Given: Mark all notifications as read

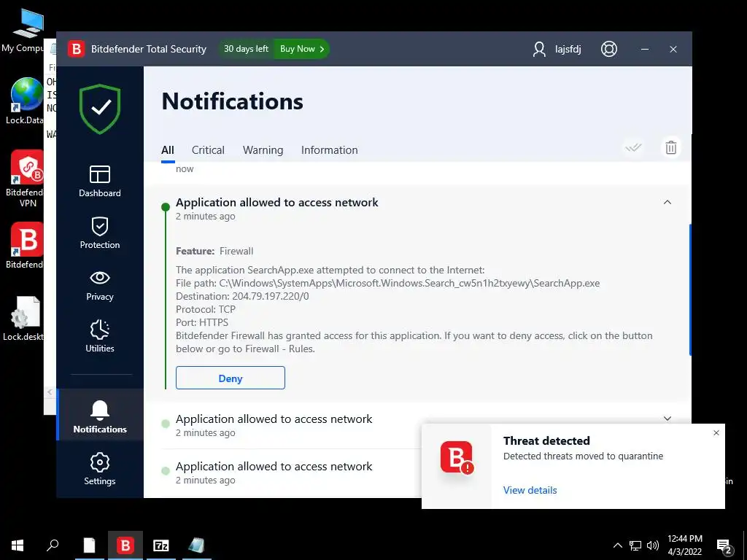Looking at the screenshot, I should (633, 147).
